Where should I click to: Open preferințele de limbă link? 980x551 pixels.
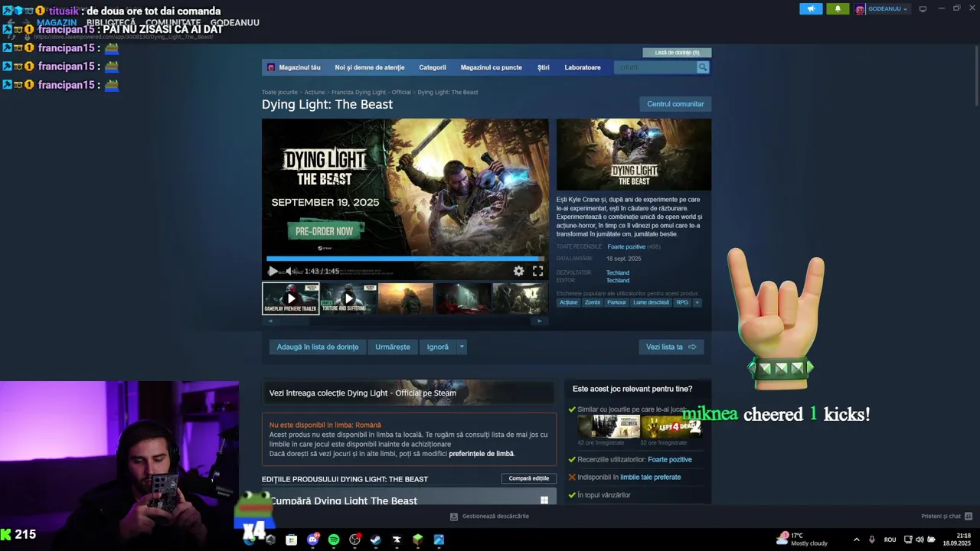click(481, 454)
